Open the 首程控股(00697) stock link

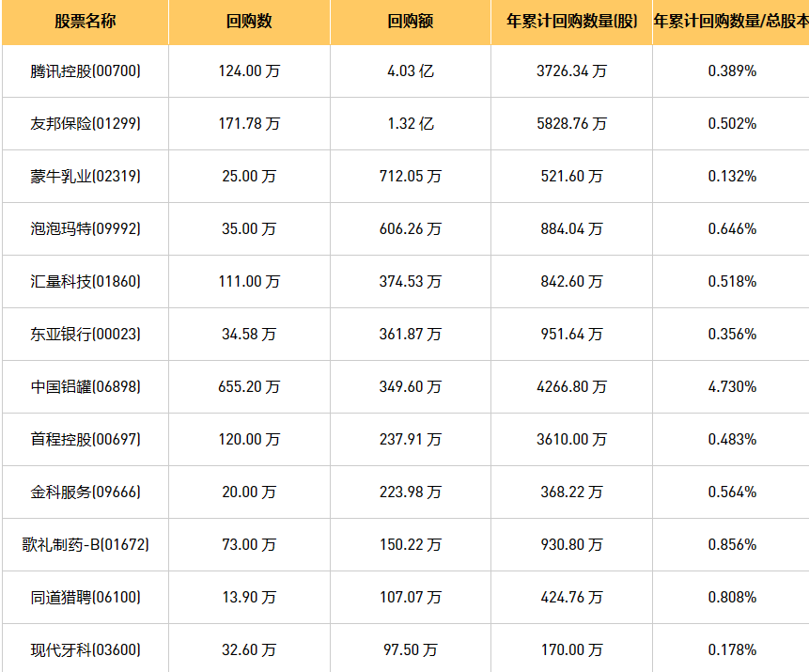coord(86,439)
